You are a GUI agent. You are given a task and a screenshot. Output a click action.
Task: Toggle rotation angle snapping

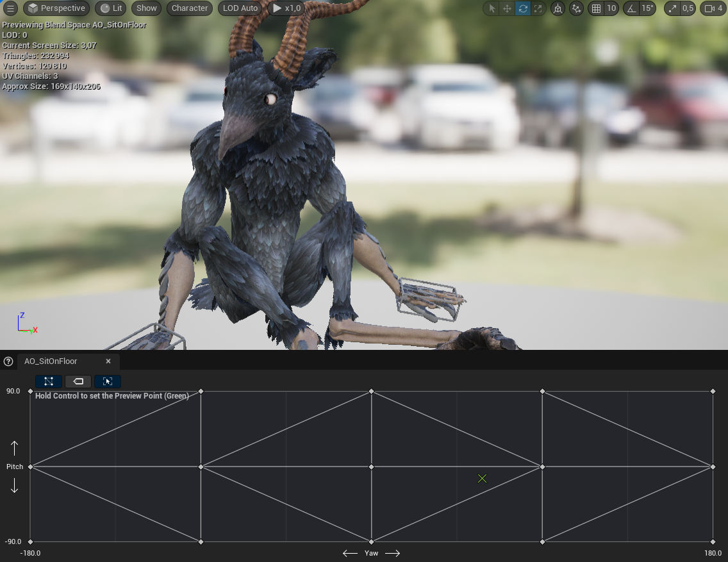(x=631, y=8)
